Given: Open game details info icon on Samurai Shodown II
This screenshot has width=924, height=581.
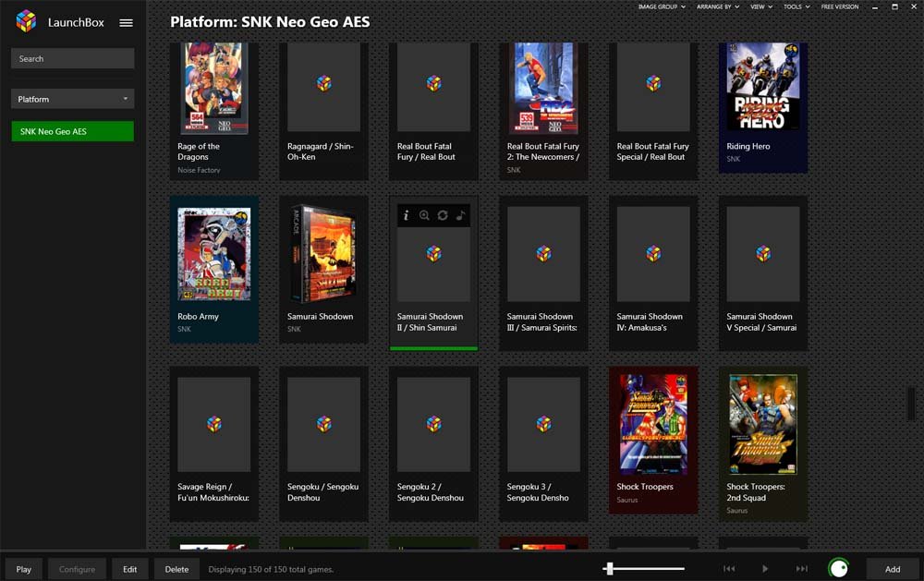Looking at the screenshot, I should [406, 215].
